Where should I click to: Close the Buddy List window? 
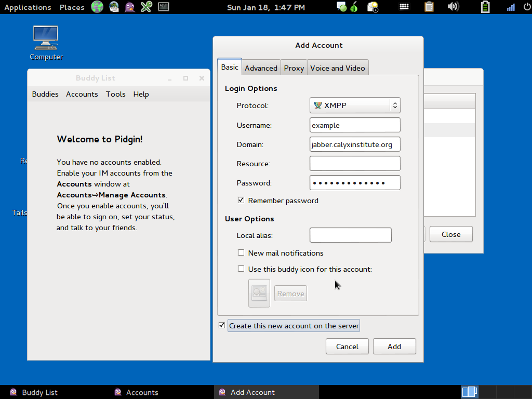click(x=202, y=78)
